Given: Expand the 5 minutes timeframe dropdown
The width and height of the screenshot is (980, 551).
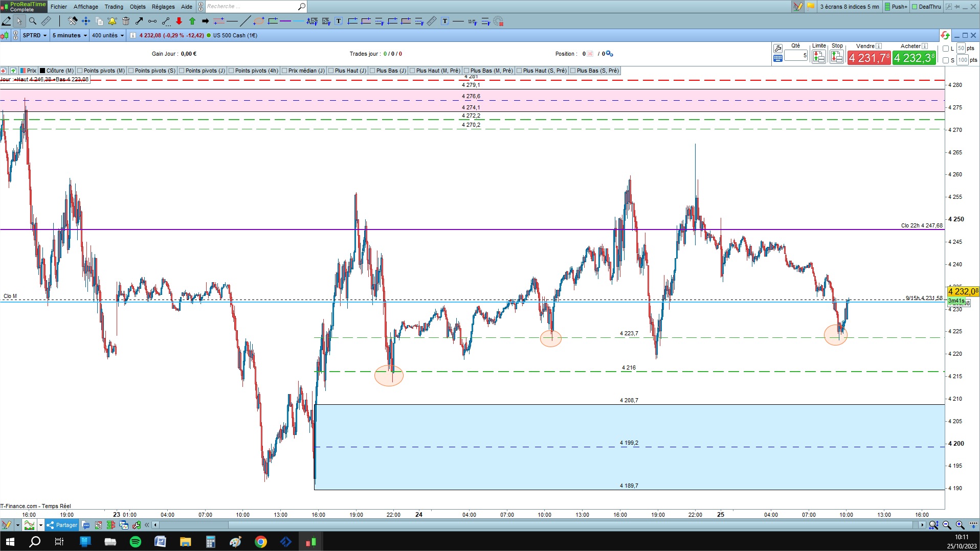Looking at the screenshot, I should tap(70, 35).
